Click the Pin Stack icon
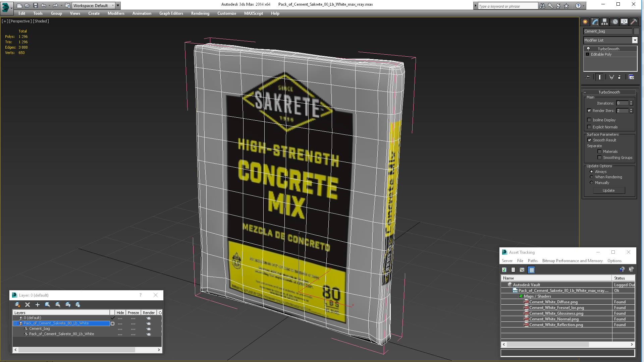Viewport: 644px width, 362px height. point(588,77)
